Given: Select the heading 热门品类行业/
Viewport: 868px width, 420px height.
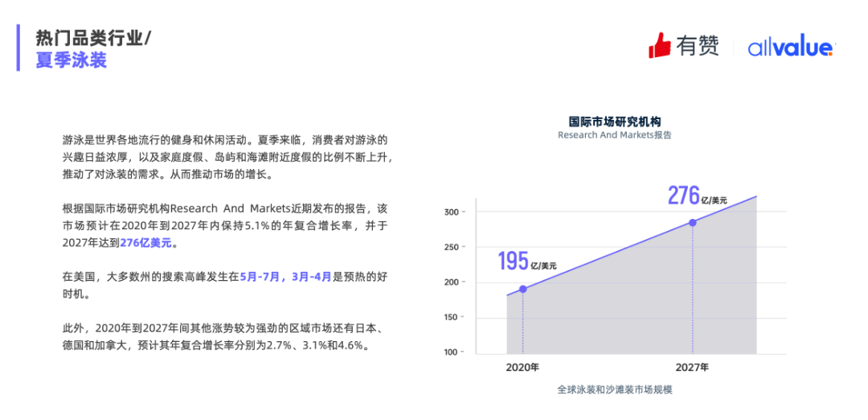Looking at the screenshot, I should (x=93, y=39).
